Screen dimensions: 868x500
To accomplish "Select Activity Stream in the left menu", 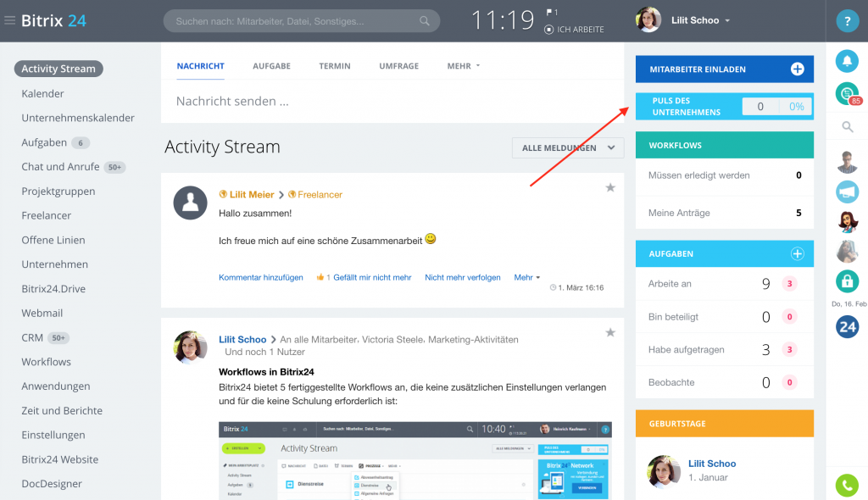I will (58, 69).
